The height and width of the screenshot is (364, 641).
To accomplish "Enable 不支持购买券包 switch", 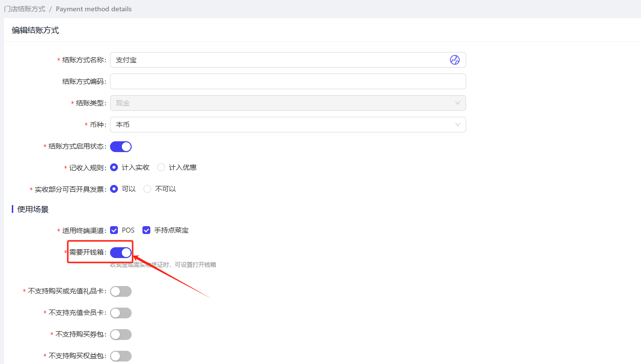I will click(121, 335).
